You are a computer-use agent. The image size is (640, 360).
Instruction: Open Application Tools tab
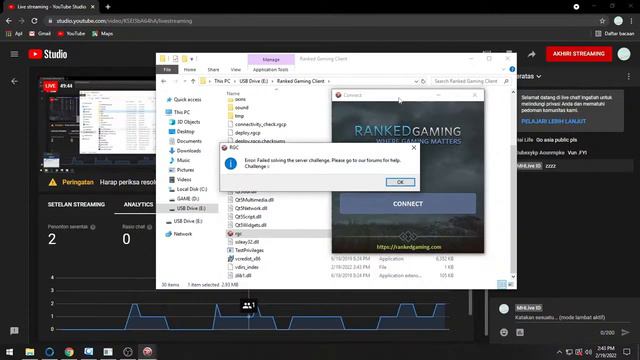point(271,70)
